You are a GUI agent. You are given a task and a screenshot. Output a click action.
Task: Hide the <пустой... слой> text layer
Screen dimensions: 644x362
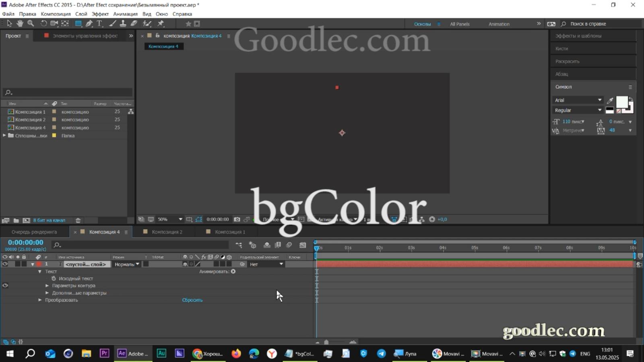point(6,264)
